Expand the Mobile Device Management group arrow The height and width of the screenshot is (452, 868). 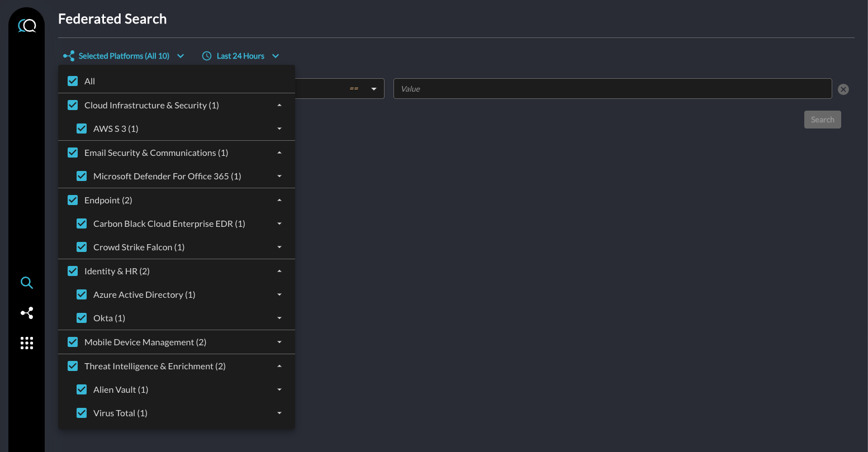tap(279, 342)
